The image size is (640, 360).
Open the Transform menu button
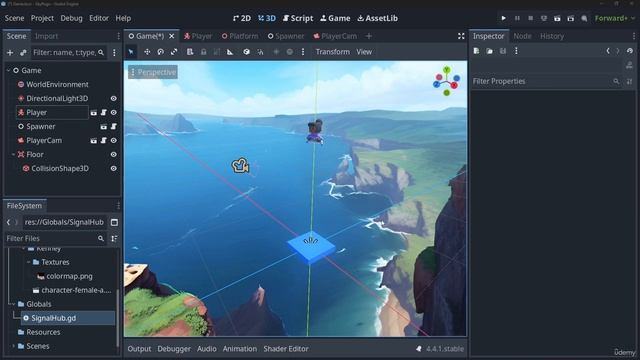click(333, 52)
